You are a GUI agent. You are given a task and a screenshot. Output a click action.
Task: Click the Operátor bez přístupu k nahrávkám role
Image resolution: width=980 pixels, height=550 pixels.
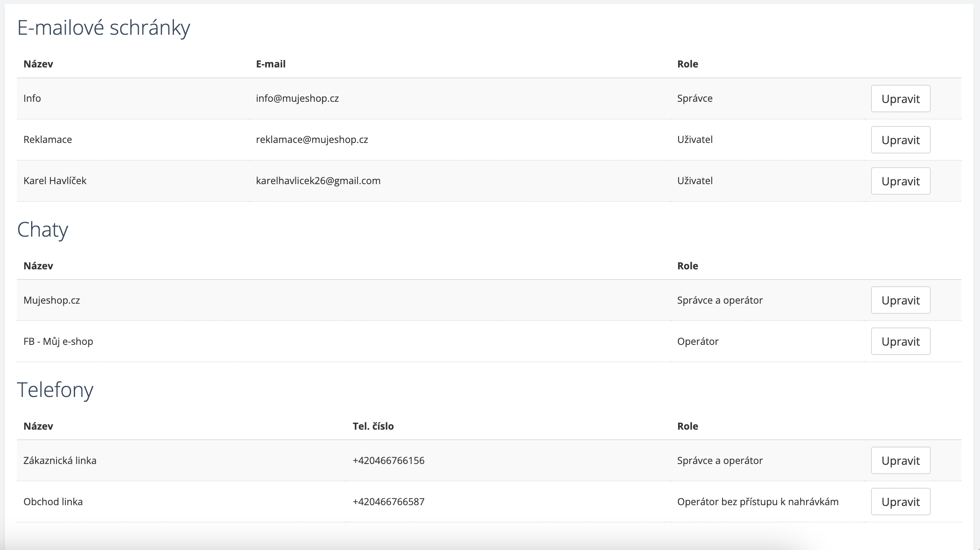758,502
